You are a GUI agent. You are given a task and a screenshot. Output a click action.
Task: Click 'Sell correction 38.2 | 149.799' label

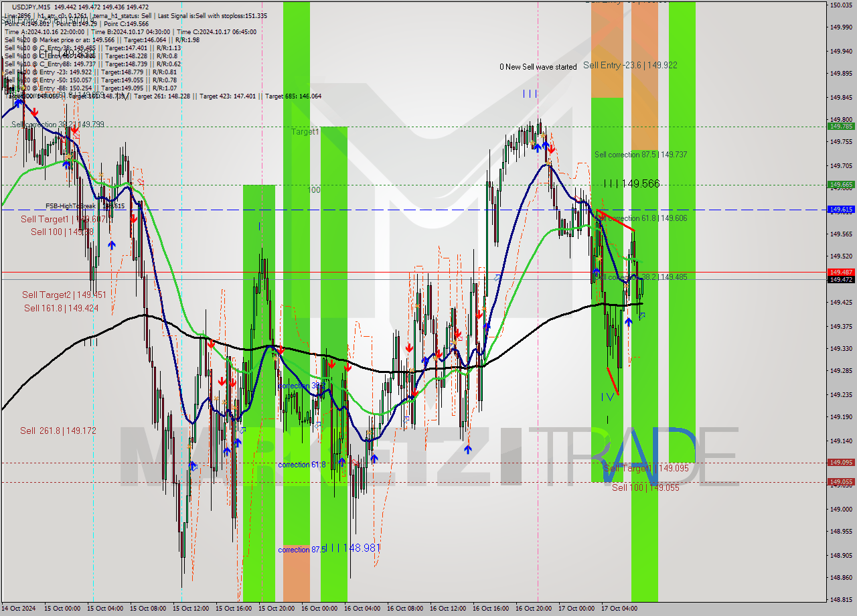(x=58, y=125)
